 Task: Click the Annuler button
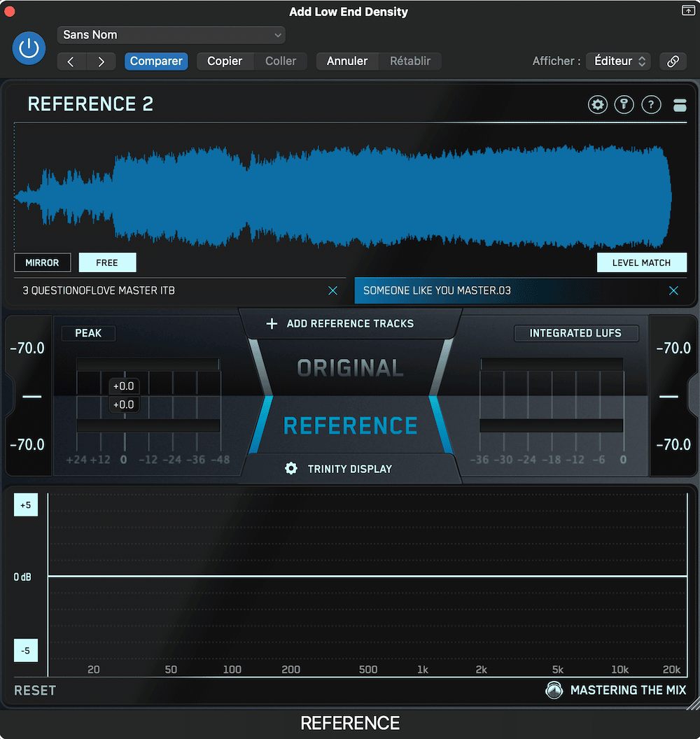(347, 62)
